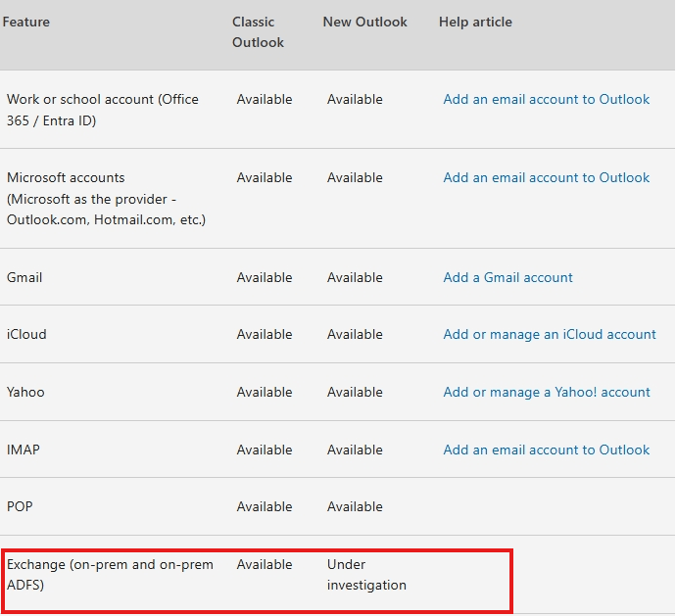The image size is (676, 616).
Task: Click the 'Help article' column header
Action: point(475,22)
